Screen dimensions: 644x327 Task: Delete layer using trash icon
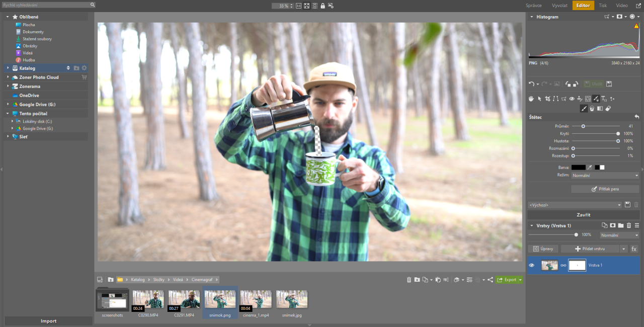point(628,225)
